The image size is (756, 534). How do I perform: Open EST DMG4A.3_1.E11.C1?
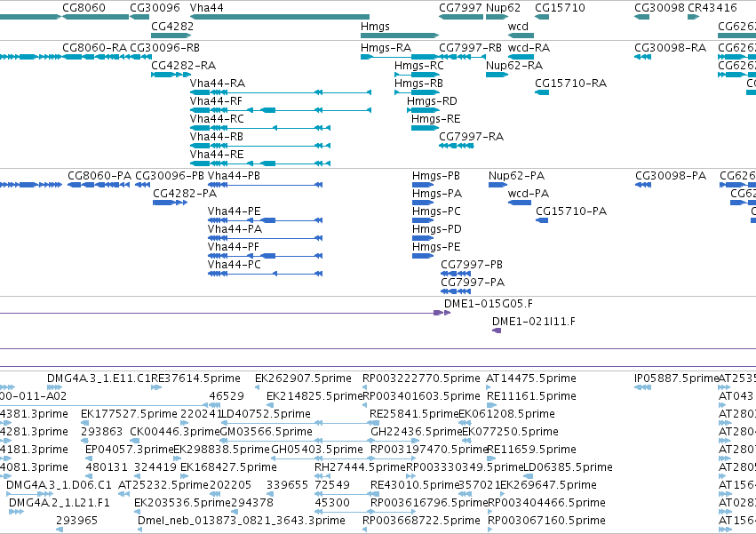[99, 379]
